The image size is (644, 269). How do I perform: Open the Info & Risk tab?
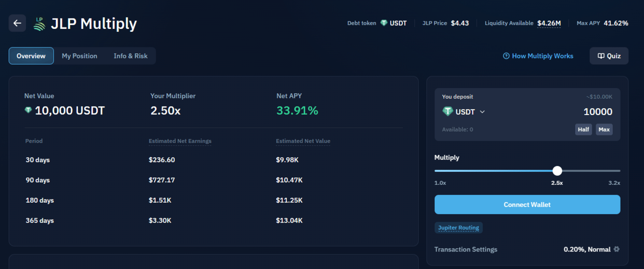[x=131, y=56]
